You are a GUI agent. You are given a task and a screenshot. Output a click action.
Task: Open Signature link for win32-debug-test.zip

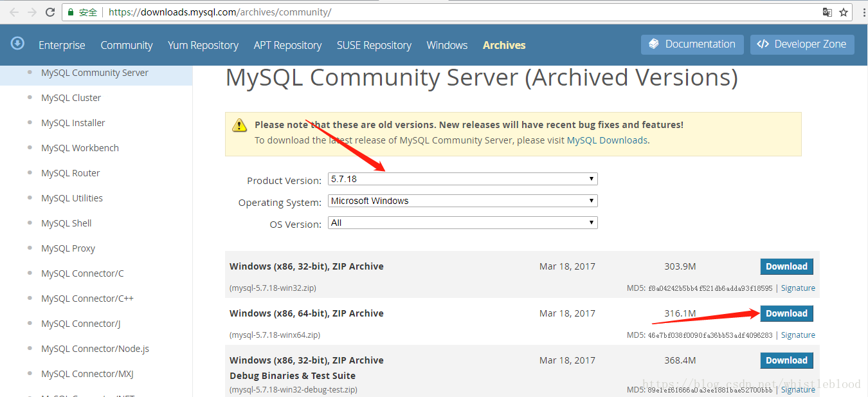pyautogui.click(x=798, y=390)
